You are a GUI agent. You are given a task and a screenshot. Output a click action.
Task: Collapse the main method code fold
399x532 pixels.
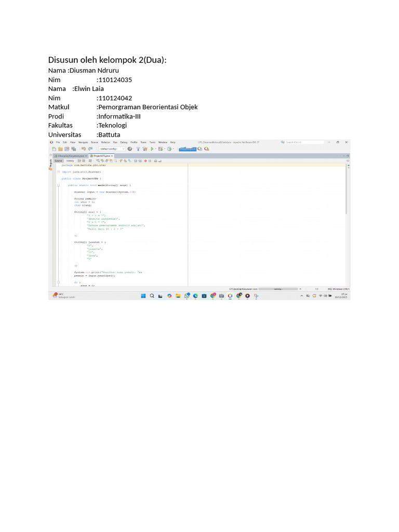pyautogui.click(x=58, y=185)
